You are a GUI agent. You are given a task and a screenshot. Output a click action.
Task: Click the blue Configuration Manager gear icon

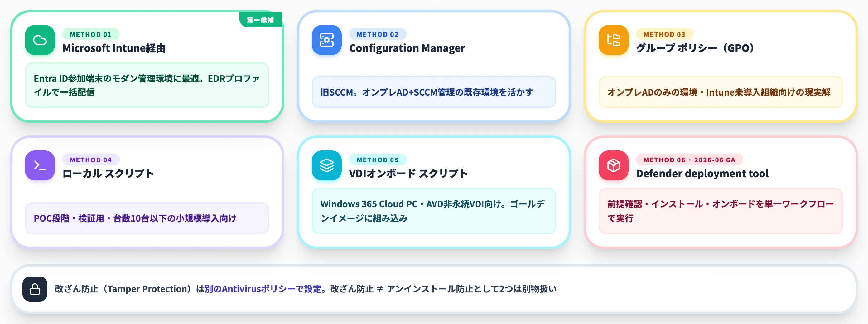click(x=326, y=40)
